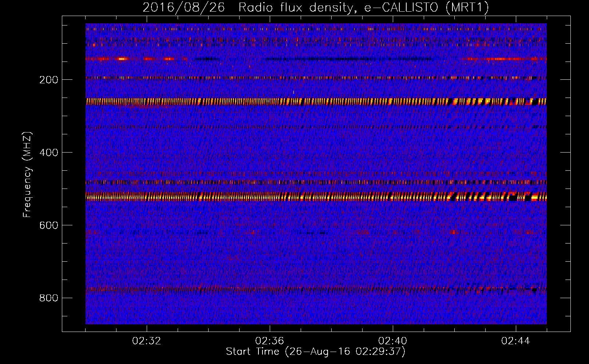Select the 800 frequency tick label
Screen dimensions: 589x364
coord(49,298)
